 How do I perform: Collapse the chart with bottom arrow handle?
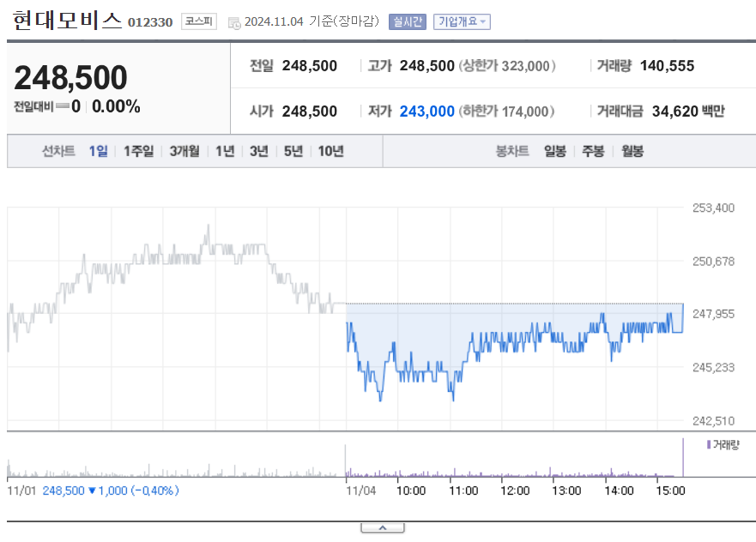pyautogui.click(x=383, y=528)
